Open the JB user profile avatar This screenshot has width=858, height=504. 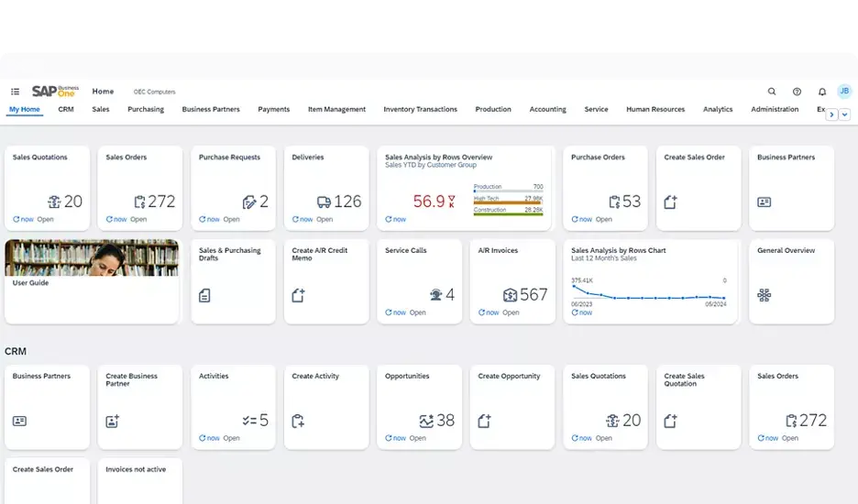pyautogui.click(x=844, y=91)
